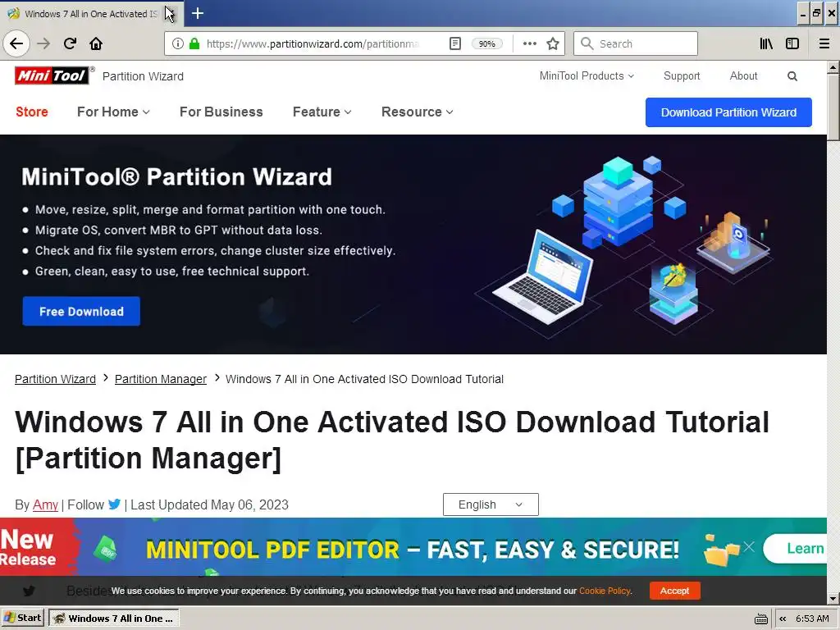Open the For Business menu item
The width and height of the screenshot is (840, 630).
[221, 112]
